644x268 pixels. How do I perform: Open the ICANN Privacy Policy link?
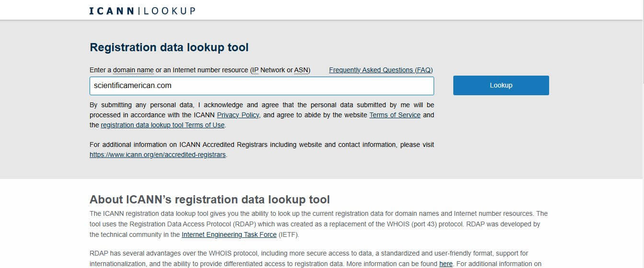coord(238,115)
